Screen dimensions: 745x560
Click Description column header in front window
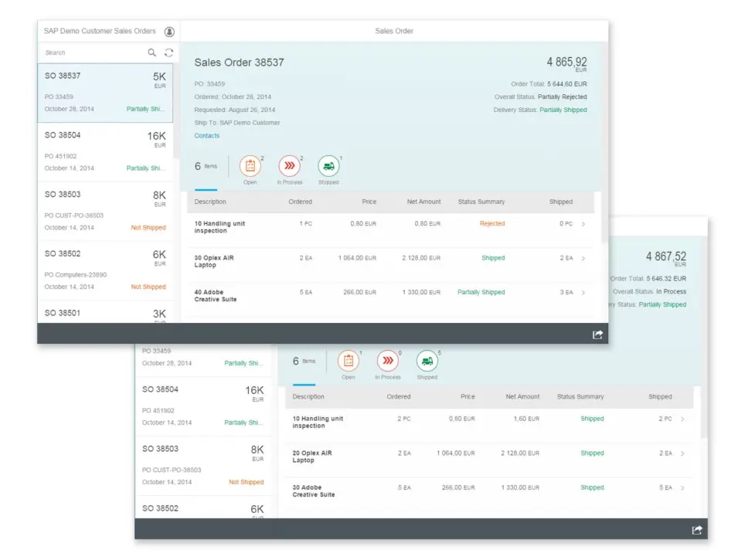pos(210,202)
